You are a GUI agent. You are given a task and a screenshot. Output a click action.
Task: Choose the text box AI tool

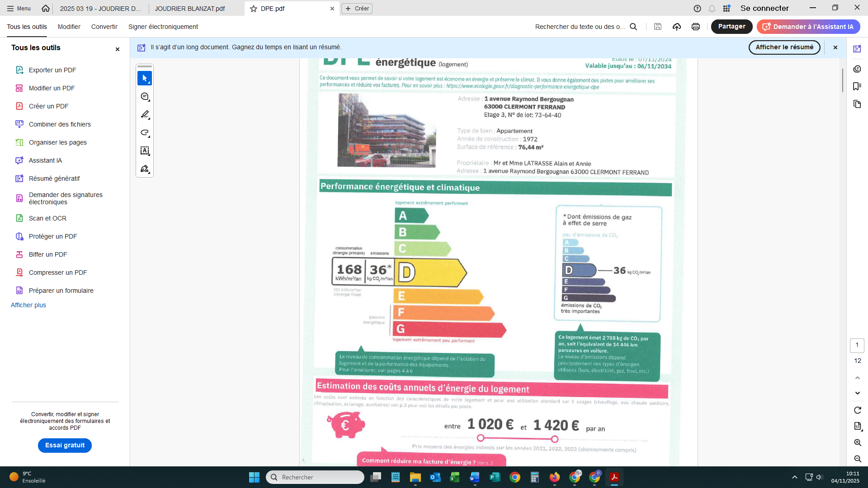(145, 150)
